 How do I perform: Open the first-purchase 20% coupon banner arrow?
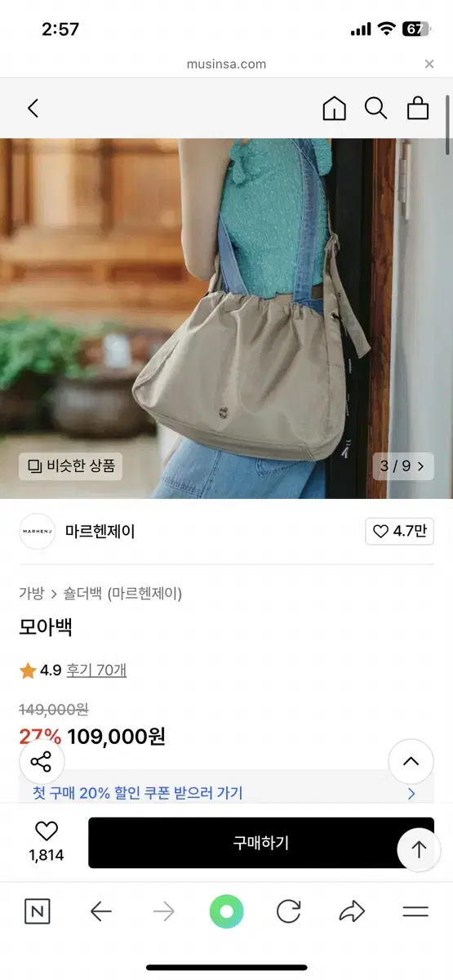click(x=411, y=793)
